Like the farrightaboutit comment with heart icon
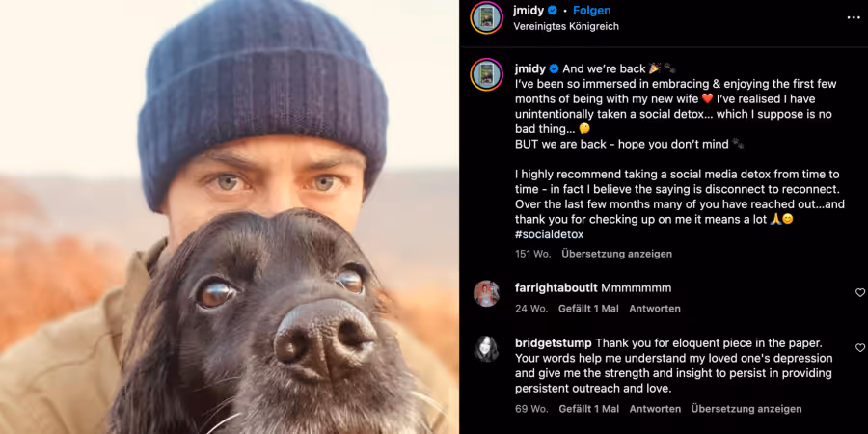868x434 pixels. tap(859, 292)
